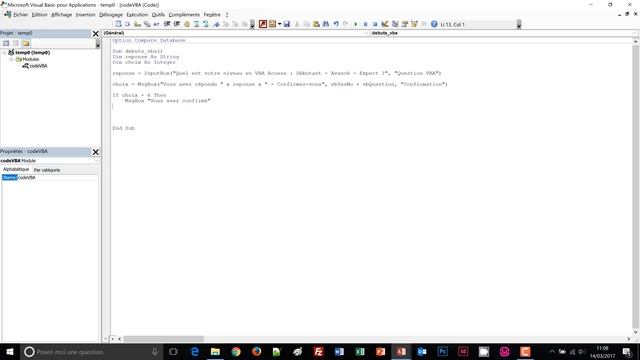Switch to the Par catégorie properties tab
The image size is (640, 360).
[47, 170]
